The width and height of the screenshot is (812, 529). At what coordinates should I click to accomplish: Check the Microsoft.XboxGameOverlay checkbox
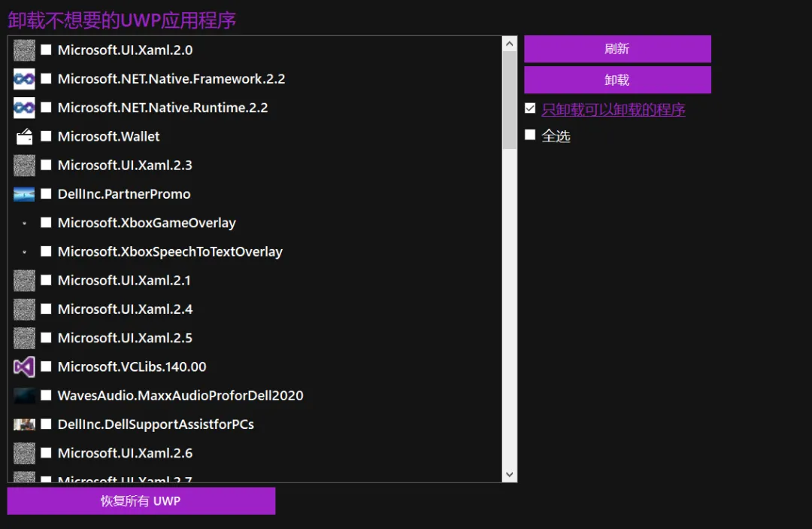pyautogui.click(x=46, y=223)
